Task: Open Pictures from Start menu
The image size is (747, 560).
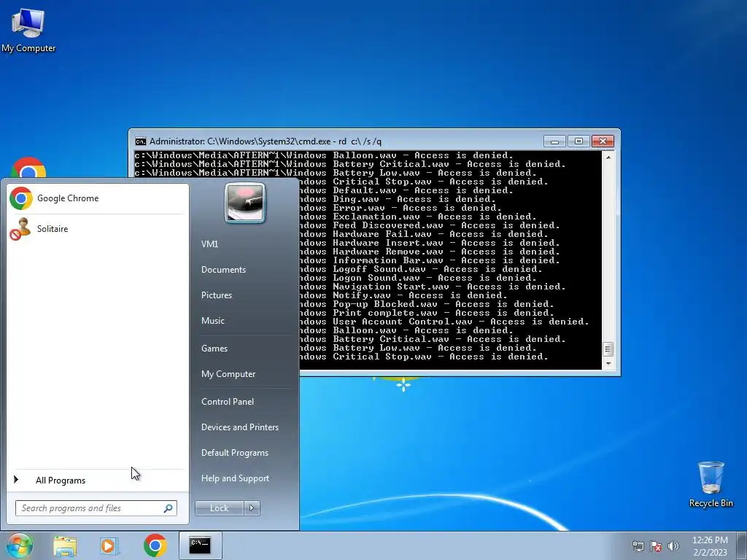Action: tap(216, 295)
